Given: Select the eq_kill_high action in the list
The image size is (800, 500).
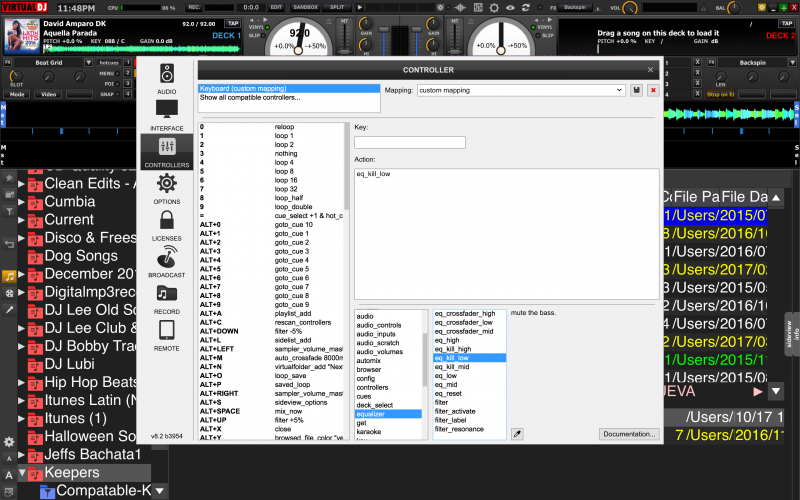Looking at the screenshot, I should (x=469, y=349).
